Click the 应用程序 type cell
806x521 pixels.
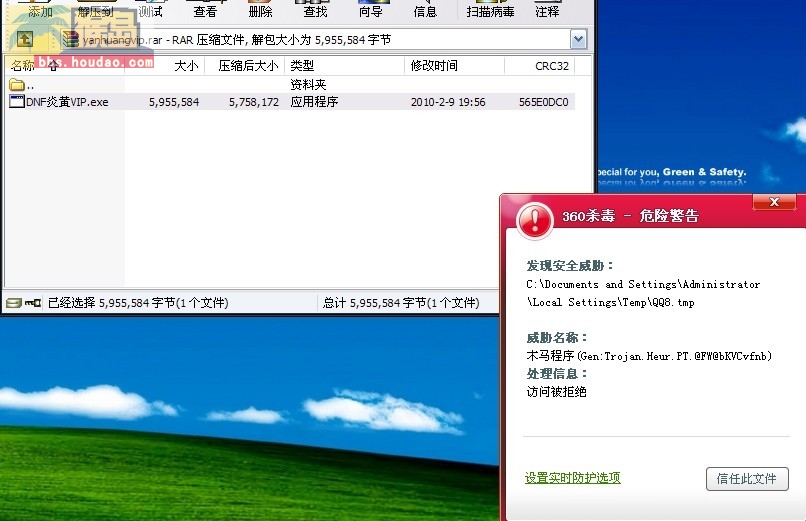click(x=314, y=102)
